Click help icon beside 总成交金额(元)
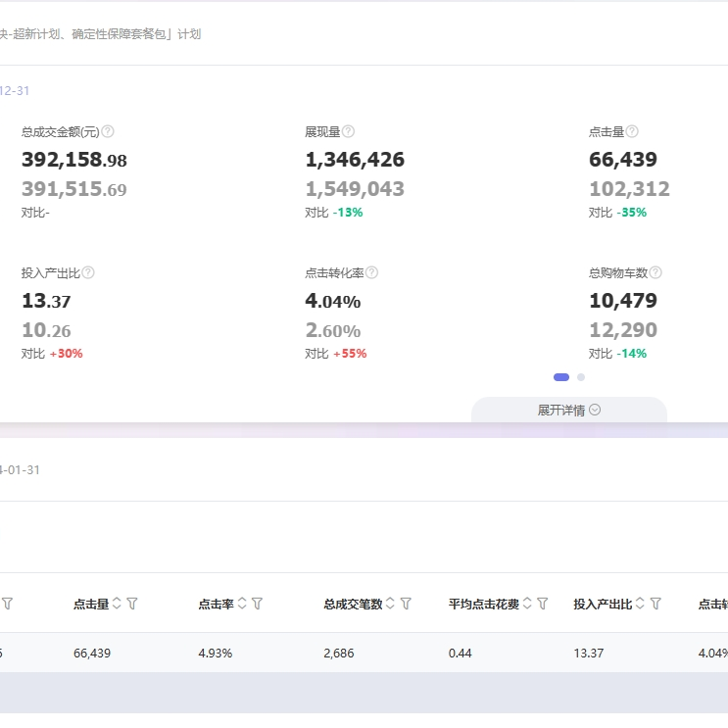The width and height of the screenshot is (728, 728). coord(108,131)
